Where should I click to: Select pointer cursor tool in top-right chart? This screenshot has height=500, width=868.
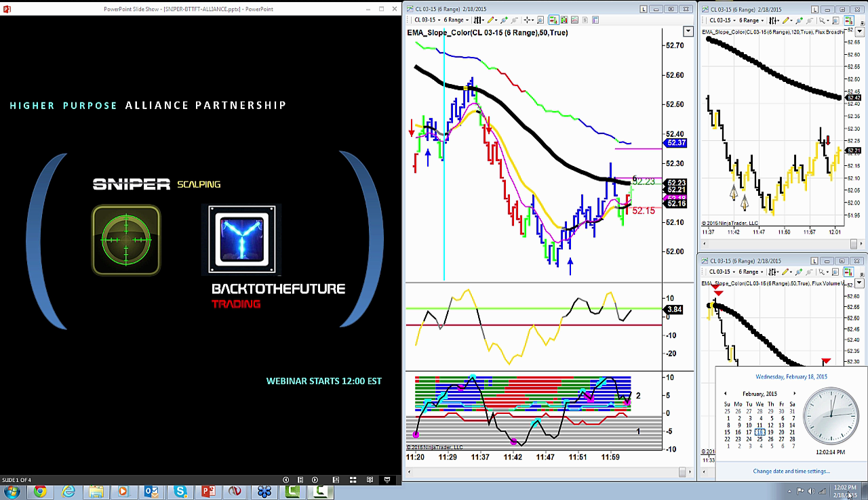824,21
